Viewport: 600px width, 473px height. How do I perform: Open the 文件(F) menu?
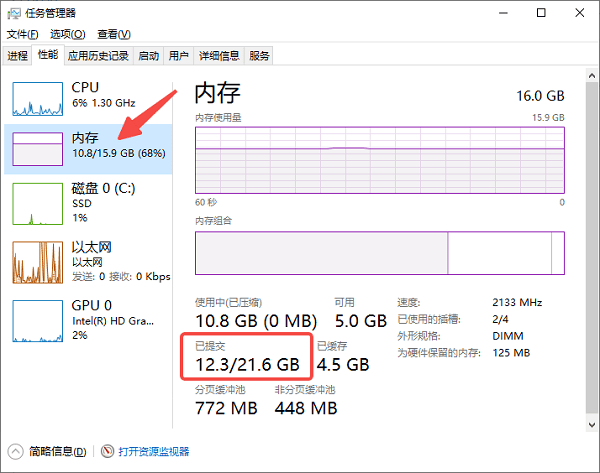pyautogui.click(x=21, y=34)
